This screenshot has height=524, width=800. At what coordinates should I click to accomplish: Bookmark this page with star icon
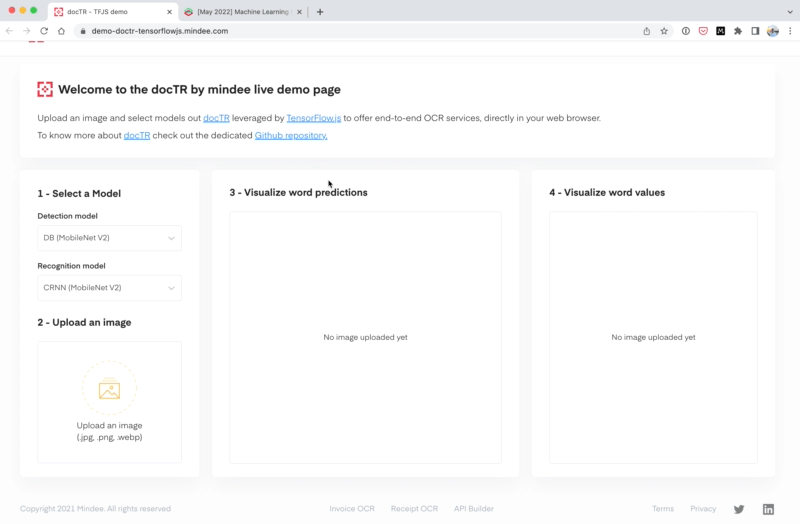pyautogui.click(x=664, y=31)
